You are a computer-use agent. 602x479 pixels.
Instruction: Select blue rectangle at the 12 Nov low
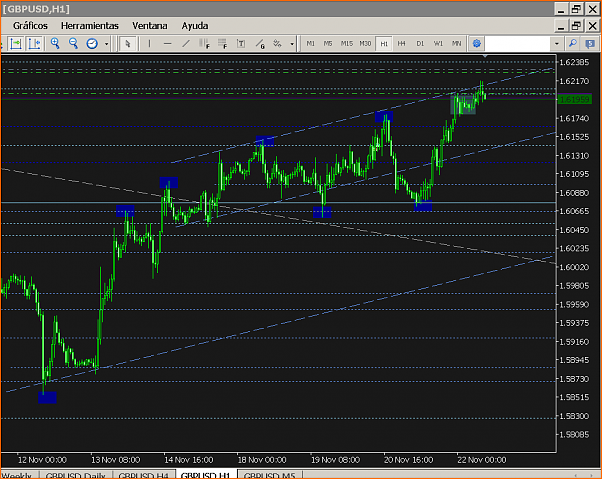[x=47, y=397]
